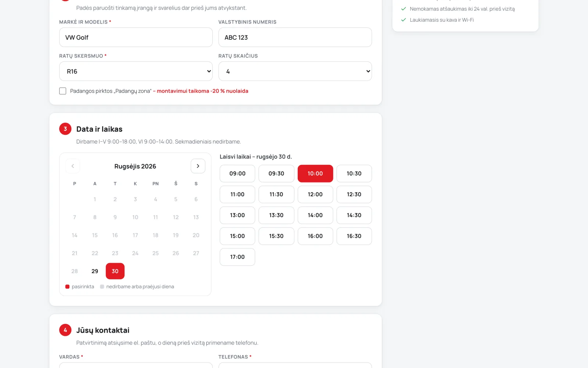The image size is (588, 368).
Task: Pick the 12:30 time slot
Action: 354,194
